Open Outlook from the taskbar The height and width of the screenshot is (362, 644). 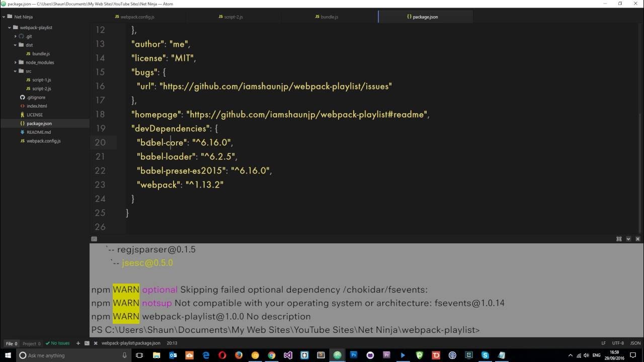coord(173,355)
